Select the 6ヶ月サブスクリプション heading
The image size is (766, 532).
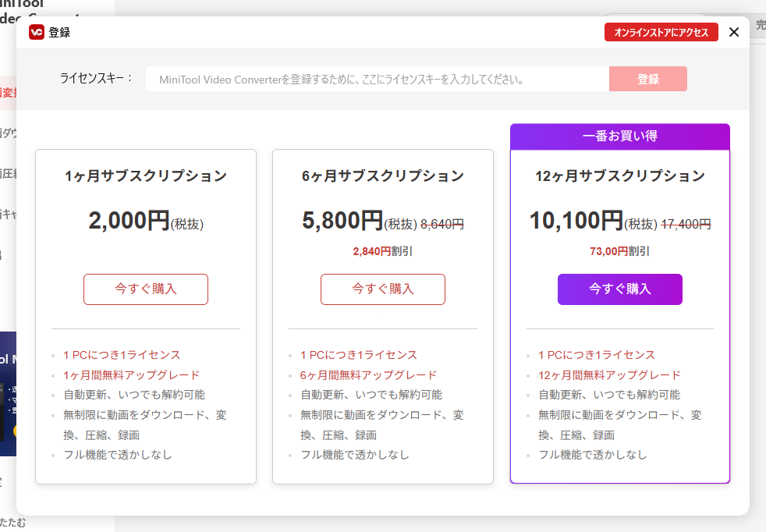point(382,176)
